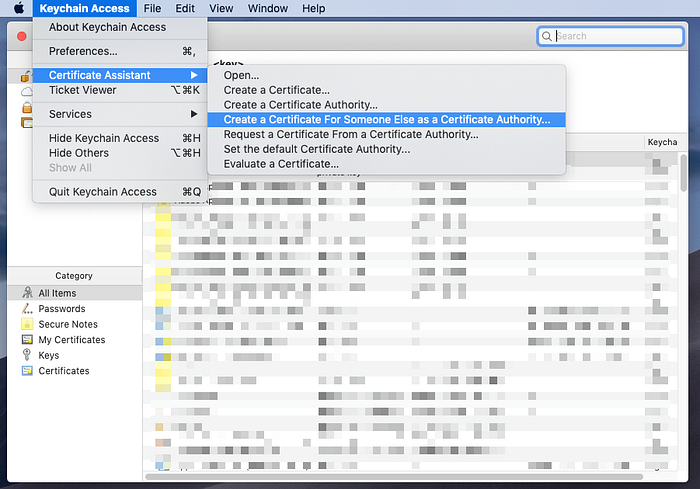
Task: Select Set the default Certificate Authority…
Action: (x=387, y=149)
